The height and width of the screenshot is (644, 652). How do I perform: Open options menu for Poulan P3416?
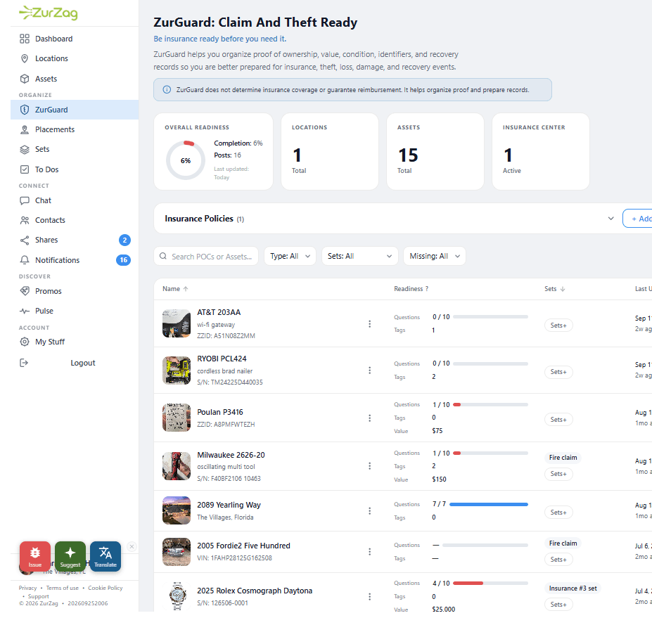click(370, 418)
